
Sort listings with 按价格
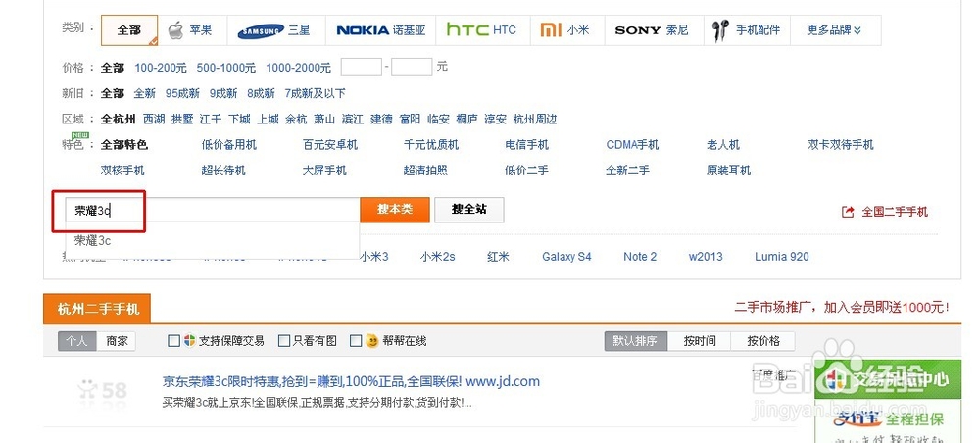[x=762, y=341]
